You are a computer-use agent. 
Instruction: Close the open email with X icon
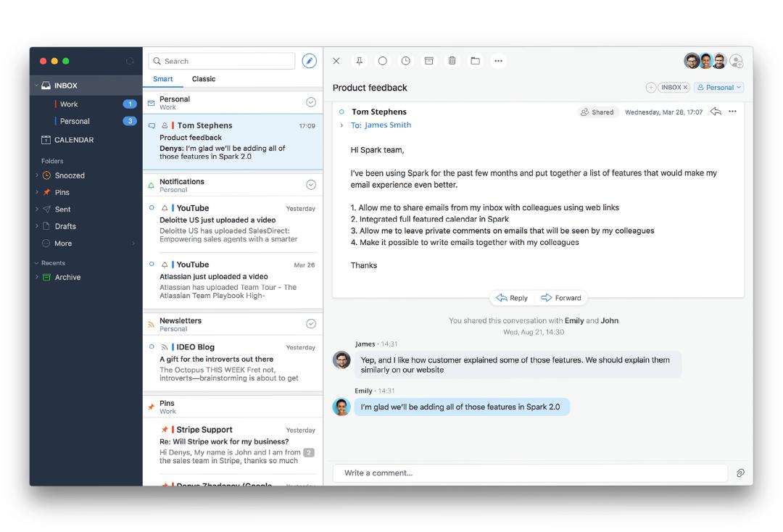pyautogui.click(x=336, y=61)
